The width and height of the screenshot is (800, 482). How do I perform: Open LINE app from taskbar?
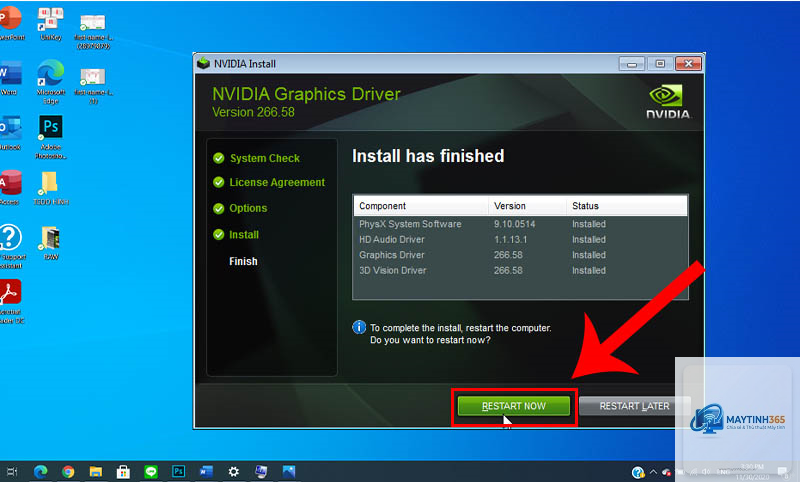click(x=151, y=472)
